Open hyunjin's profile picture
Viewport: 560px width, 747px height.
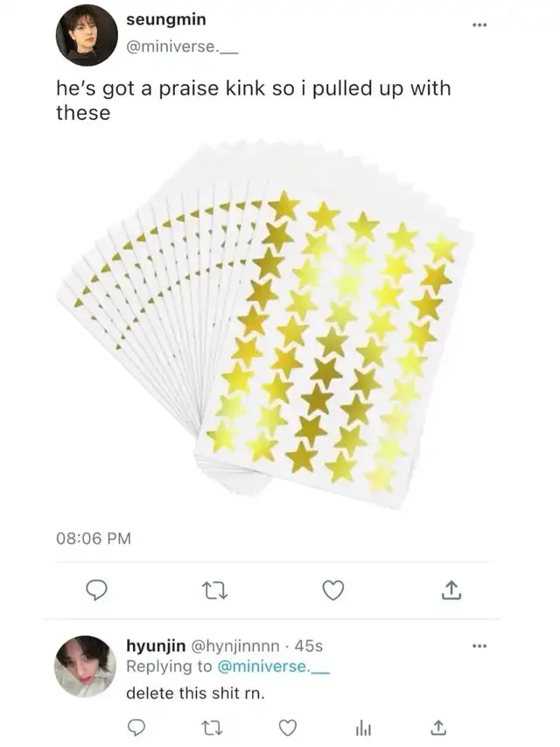(87, 666)
